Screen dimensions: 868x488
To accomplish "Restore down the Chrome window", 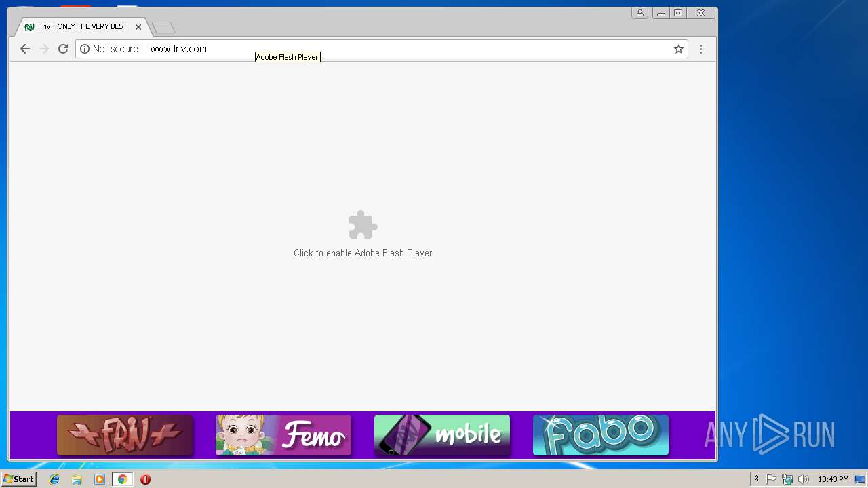I will point(678,13).
